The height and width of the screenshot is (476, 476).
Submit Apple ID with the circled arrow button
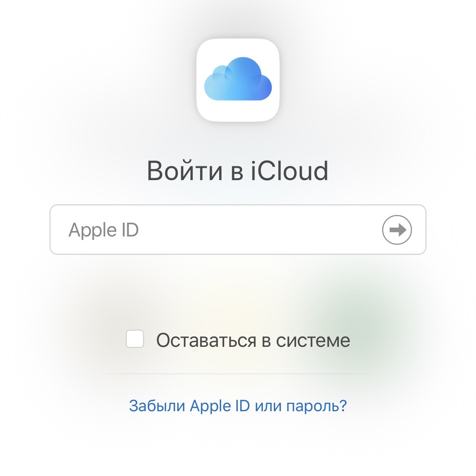(x=397, y=230)
